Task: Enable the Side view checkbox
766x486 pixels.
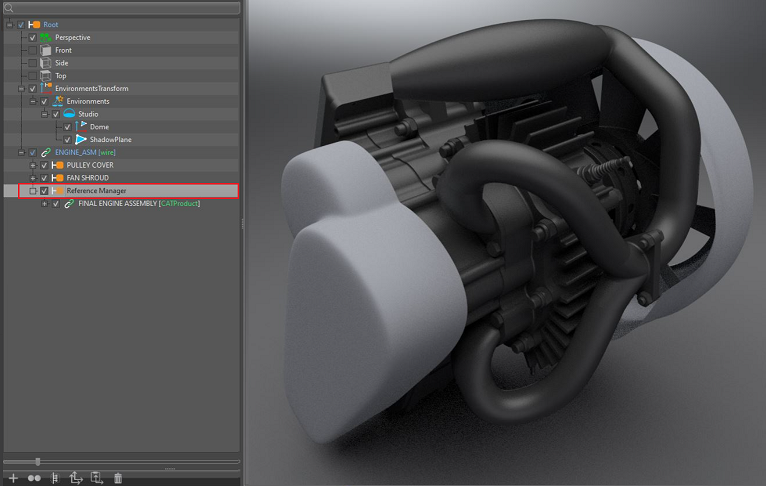Action: 33,63
